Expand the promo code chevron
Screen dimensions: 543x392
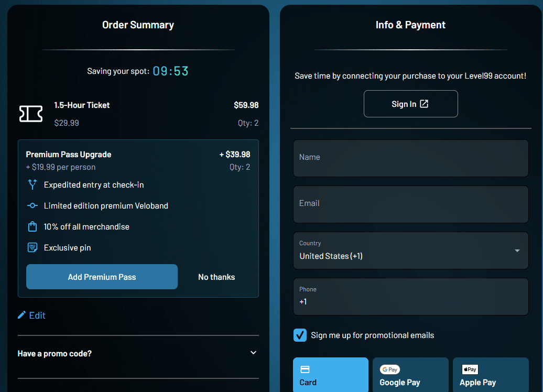coord(254,353)
